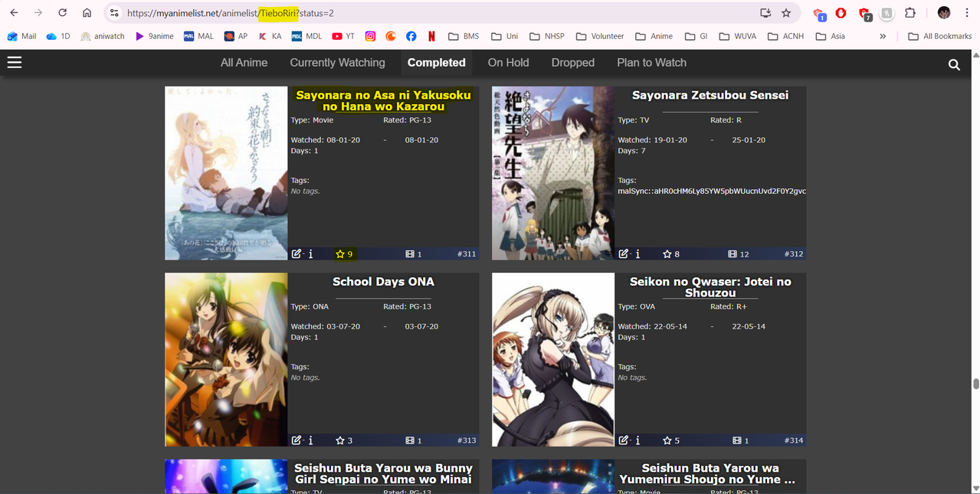Expand hidden bookmarks with the chevron

883,36
